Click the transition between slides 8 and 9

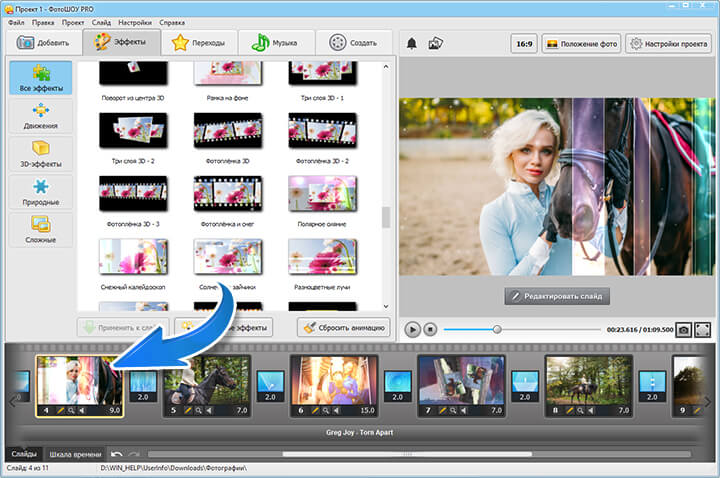point(652,386)
